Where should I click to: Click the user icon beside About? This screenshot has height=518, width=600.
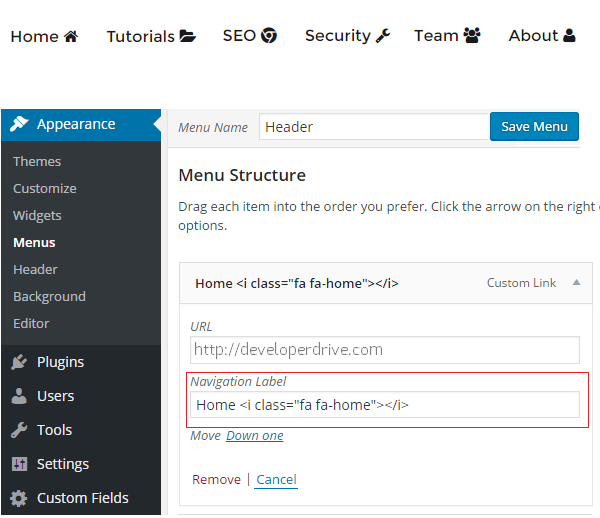coord(569,36)
